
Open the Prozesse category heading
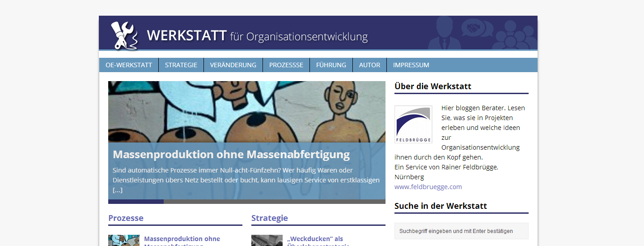point(126,218)
